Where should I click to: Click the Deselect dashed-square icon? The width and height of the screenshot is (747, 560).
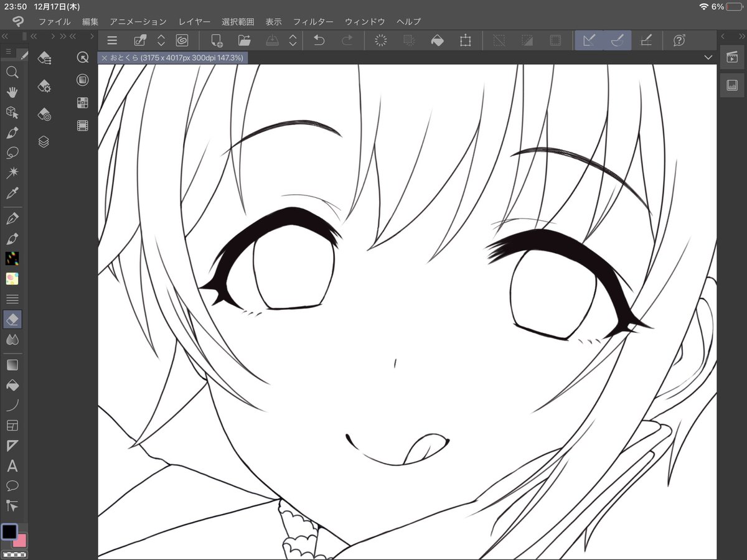point(499,41)
